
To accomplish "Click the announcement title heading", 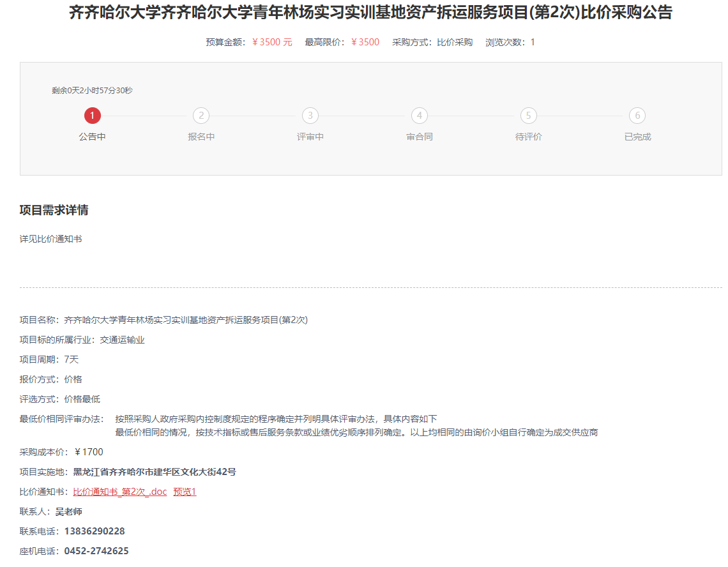I will tap(370, 13).
